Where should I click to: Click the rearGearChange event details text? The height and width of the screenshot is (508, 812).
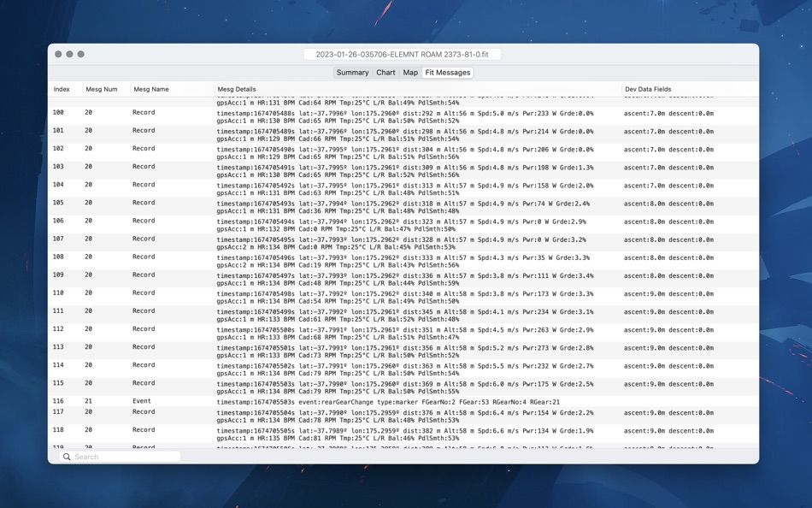click(388, 402)
